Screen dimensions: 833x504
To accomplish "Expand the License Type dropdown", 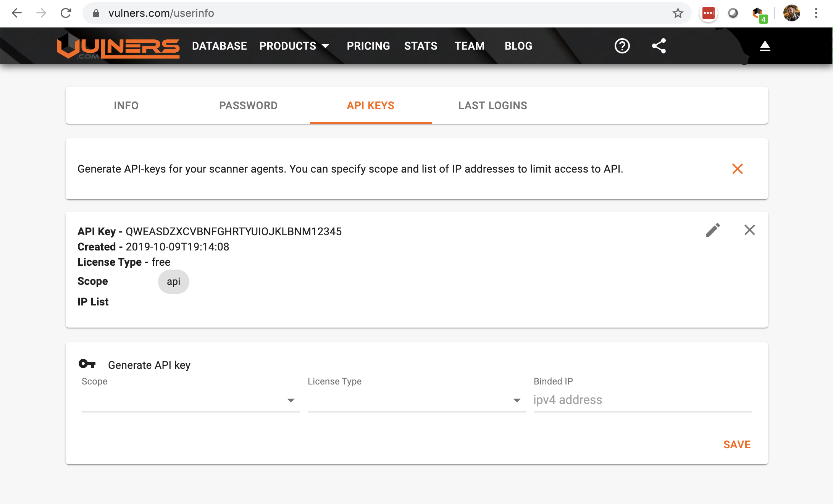I will point(416,400).
